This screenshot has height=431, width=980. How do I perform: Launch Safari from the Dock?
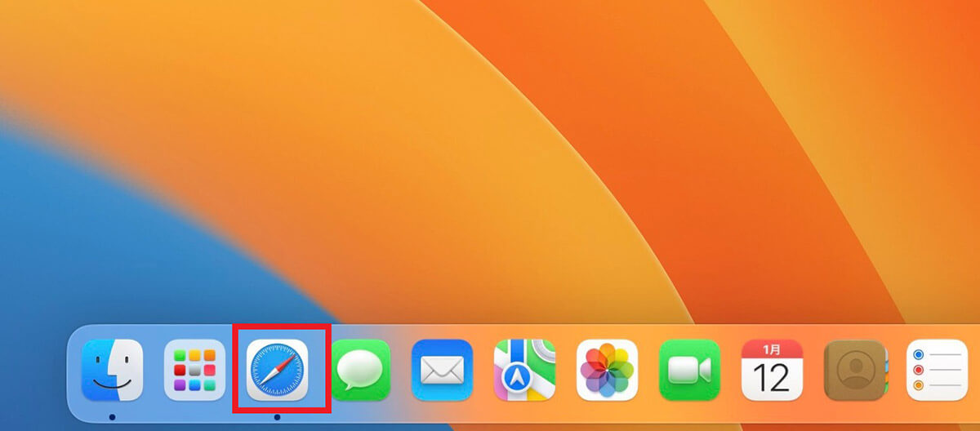[278, 370]
